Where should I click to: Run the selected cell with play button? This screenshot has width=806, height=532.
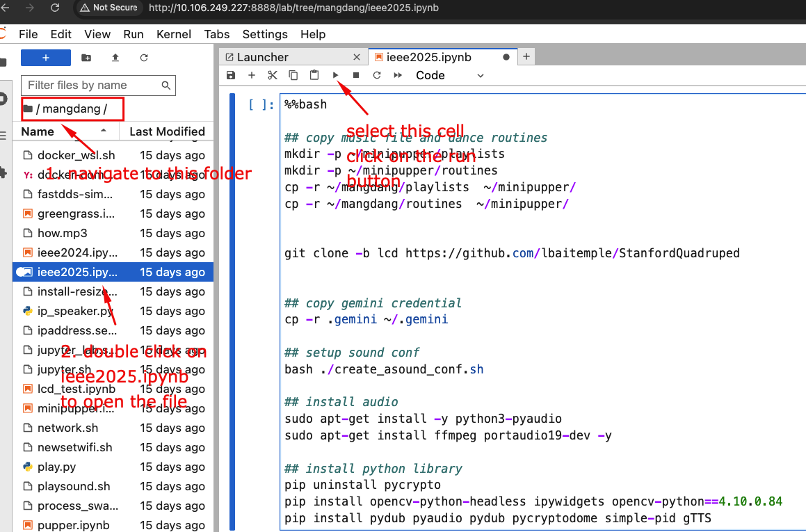(335, 75)
